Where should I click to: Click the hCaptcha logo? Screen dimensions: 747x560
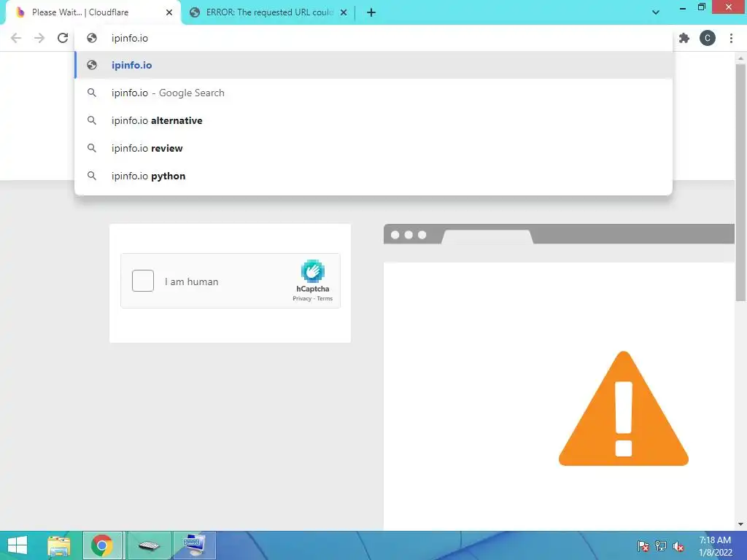tap(312, 271)
